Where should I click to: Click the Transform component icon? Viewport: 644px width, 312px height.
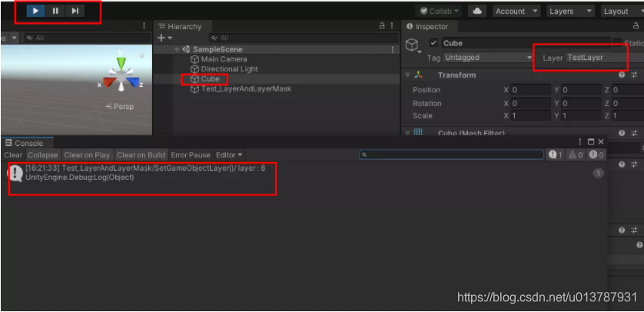tap(418, 75)
